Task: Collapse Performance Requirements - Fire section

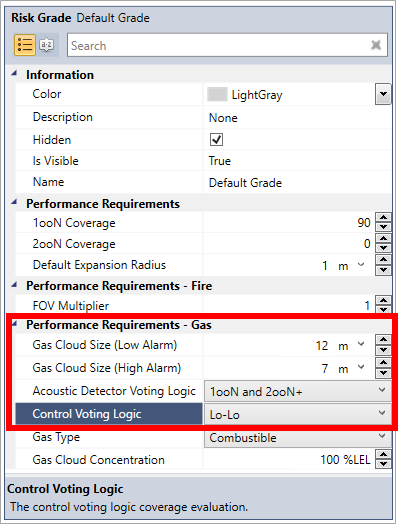Action: point(14,285)
